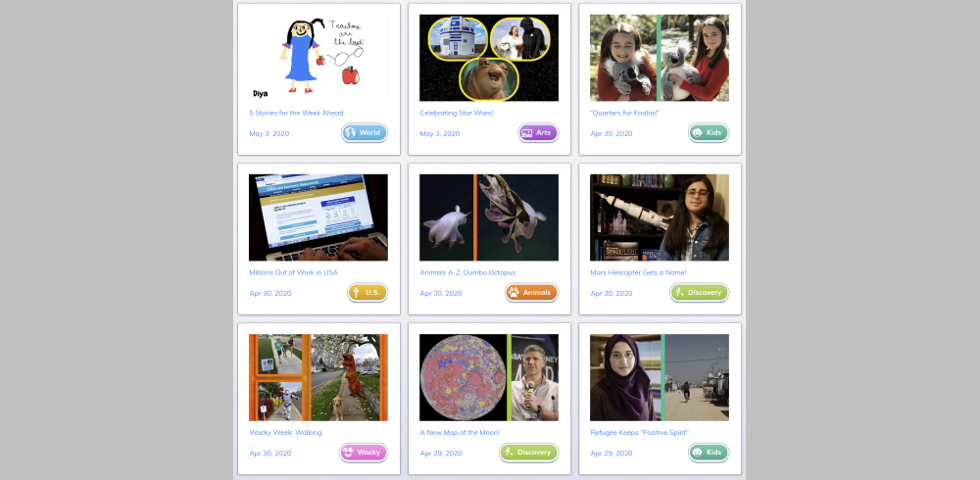Click Kids badge on Refugee story card
The height and width of the screenshot is (480, 980).
[x=709, y=453]
